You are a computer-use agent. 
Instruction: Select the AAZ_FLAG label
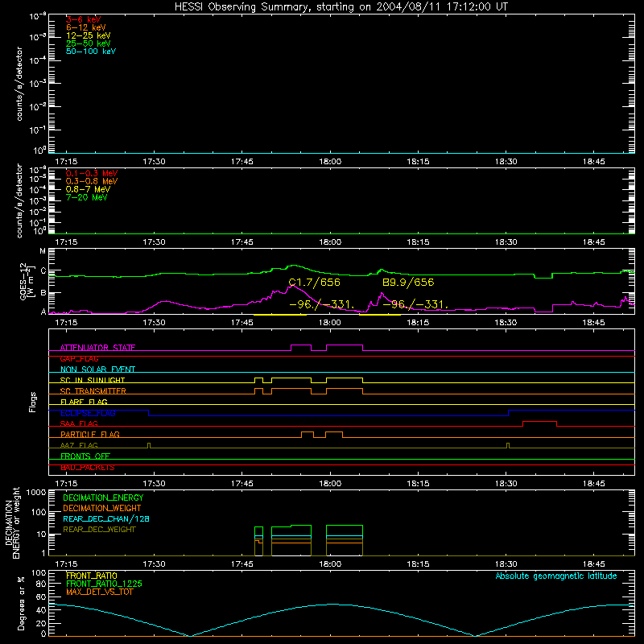point(79,445)
